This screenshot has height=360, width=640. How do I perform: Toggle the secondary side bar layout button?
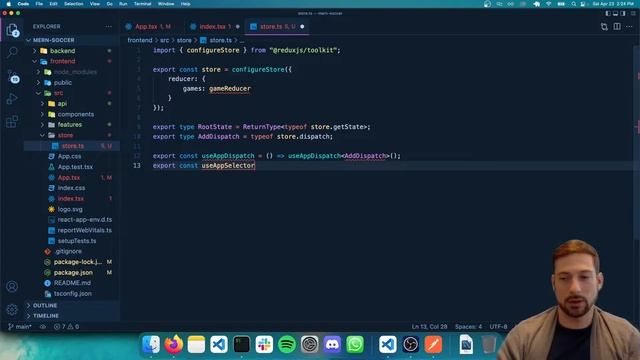click(x=623, y=13)
